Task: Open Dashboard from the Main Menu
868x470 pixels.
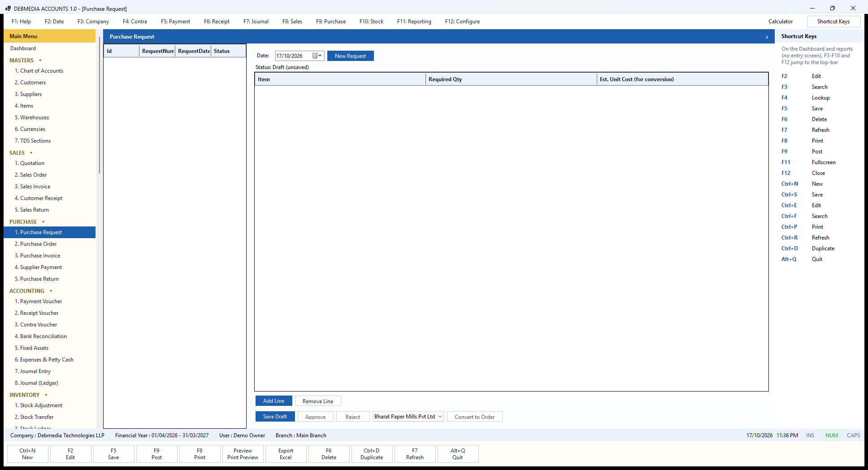Action: click(49, 48)
